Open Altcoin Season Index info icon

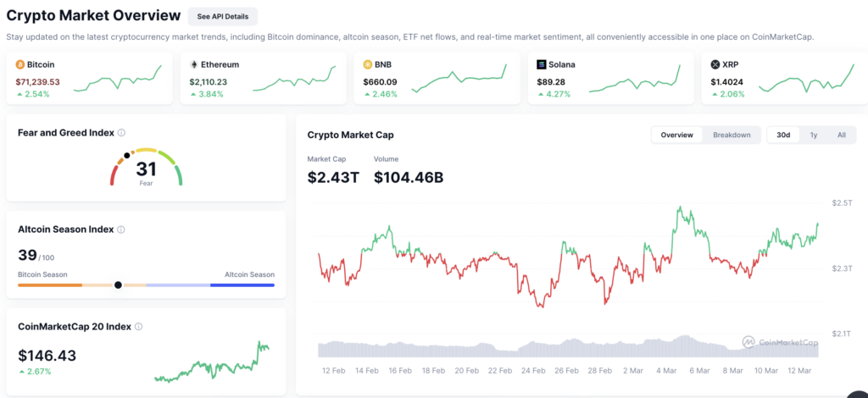coord(121,229)
